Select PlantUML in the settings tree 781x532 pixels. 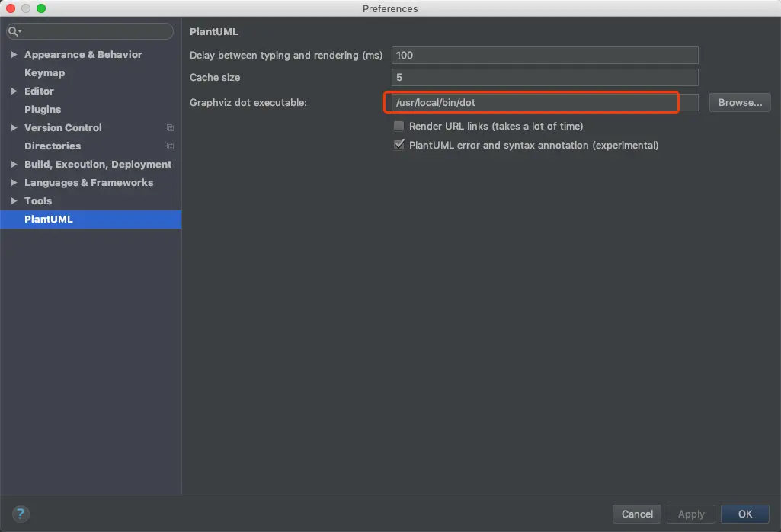point(91,220)
